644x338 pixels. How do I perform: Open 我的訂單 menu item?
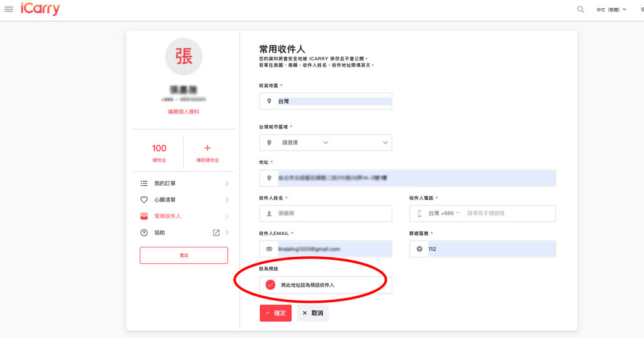(x=165, y=184)
